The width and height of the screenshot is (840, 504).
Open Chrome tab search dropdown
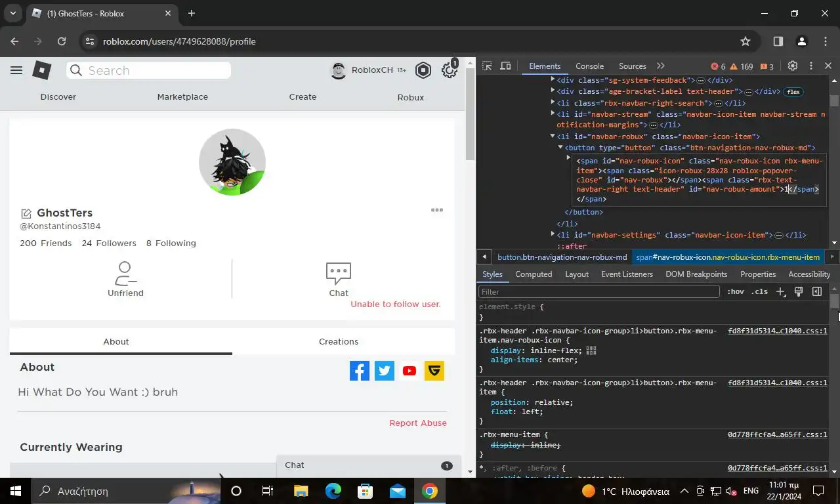pos(13,13)
